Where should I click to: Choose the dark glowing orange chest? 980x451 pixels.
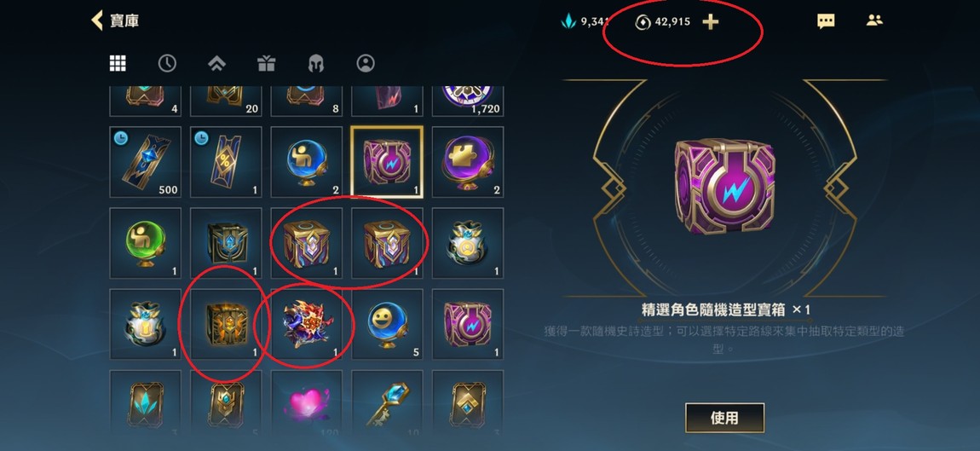point(226,323)
